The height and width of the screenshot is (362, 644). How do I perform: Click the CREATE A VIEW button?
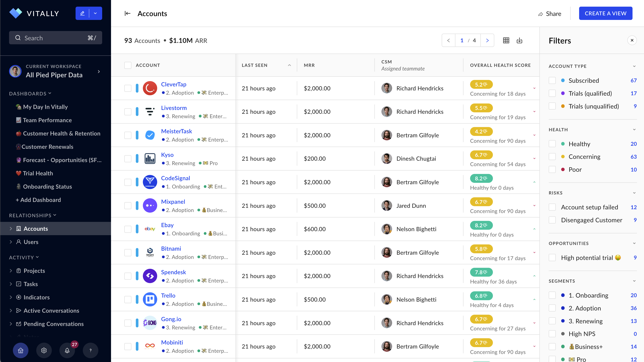[x=606, y=13]
